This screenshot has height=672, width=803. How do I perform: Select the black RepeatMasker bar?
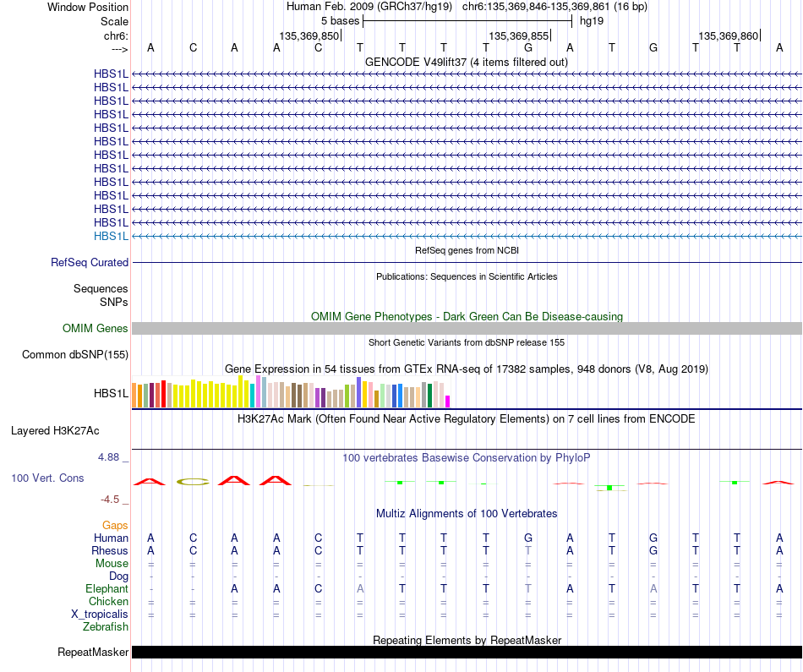[467, 652]
